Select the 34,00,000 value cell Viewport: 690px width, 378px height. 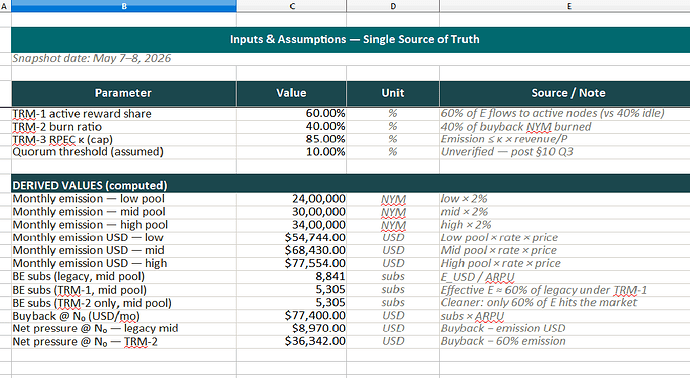[291, 224]
